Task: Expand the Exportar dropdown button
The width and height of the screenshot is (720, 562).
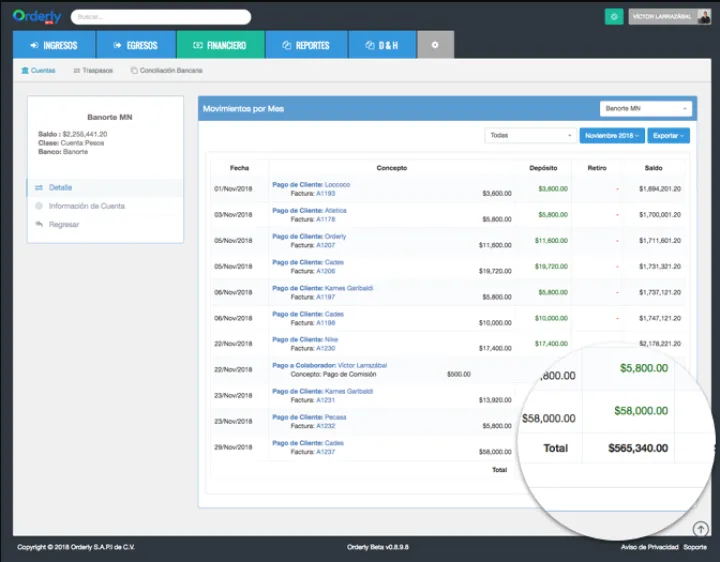Action: click(668, 135)
